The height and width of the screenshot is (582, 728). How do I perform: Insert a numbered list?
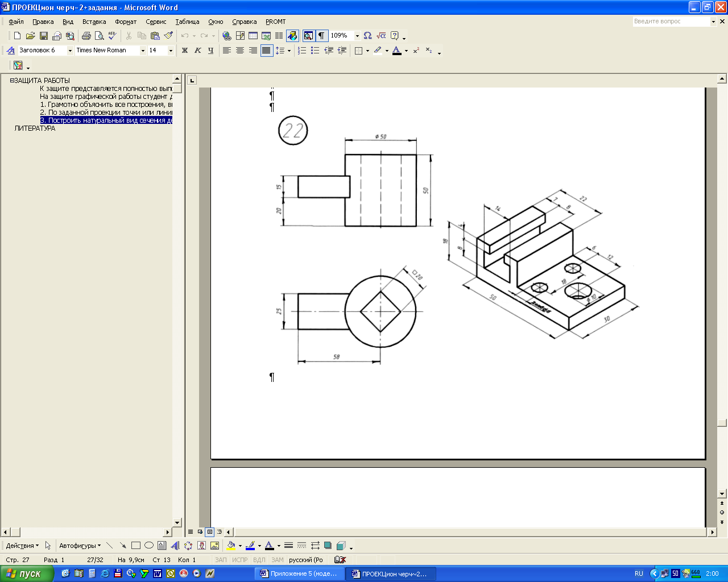click(x=302, y=51)
